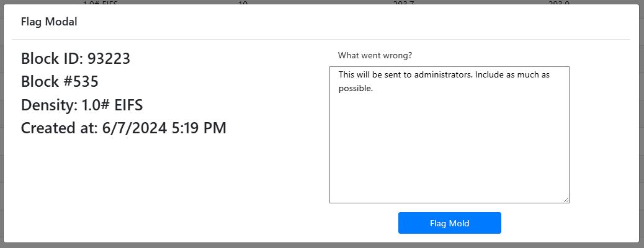Click the Flag Mold button
The height and width of the screenshot is (248, 644).
point(449,223)
